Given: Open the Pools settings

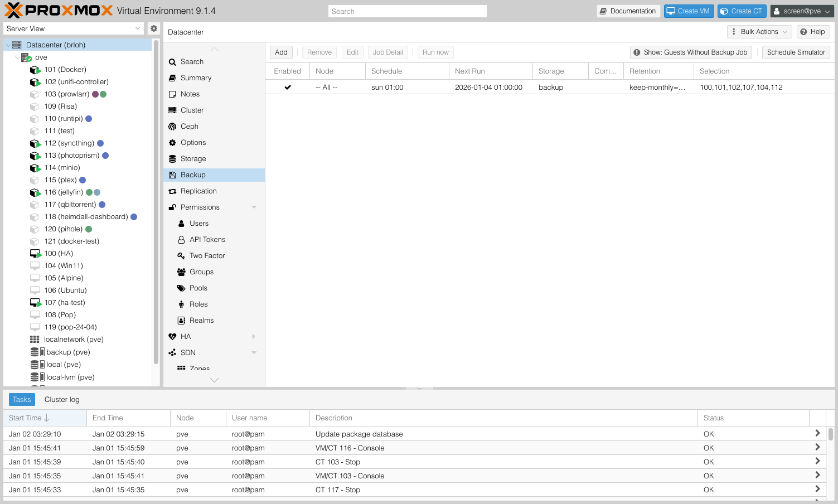Looking at the screenshot, I should pos(197,288).
